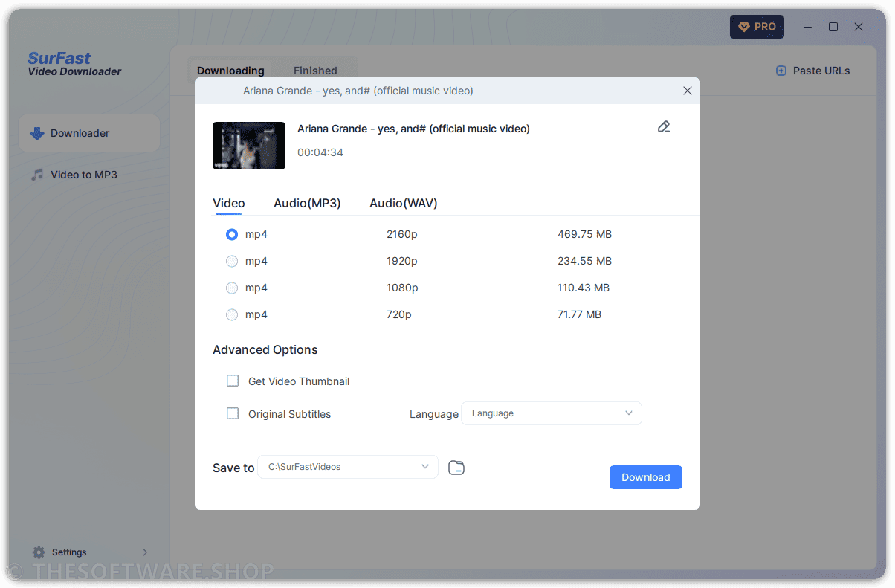
Task: Click the 469.75 MB file size
Action: click(584, 234)
